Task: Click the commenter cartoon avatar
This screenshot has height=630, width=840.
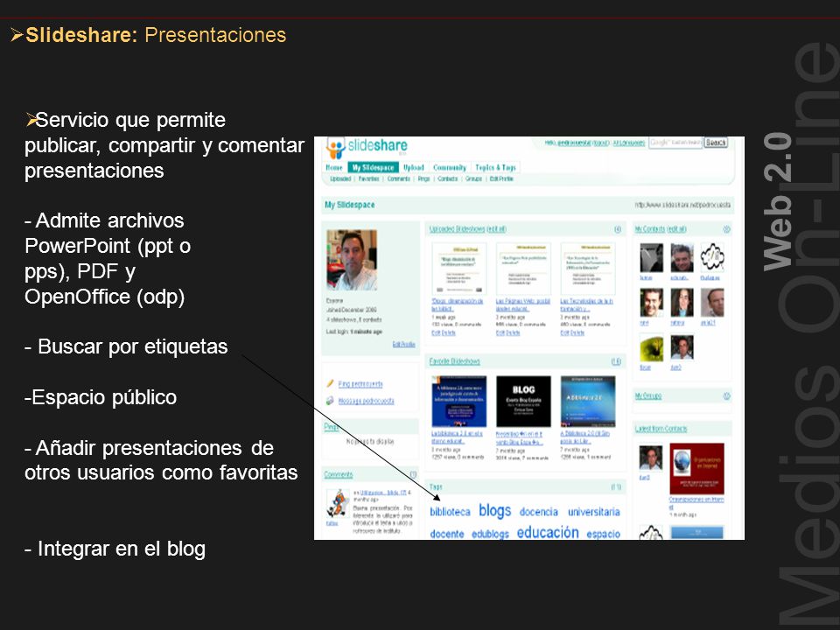Action: point(338,503)
